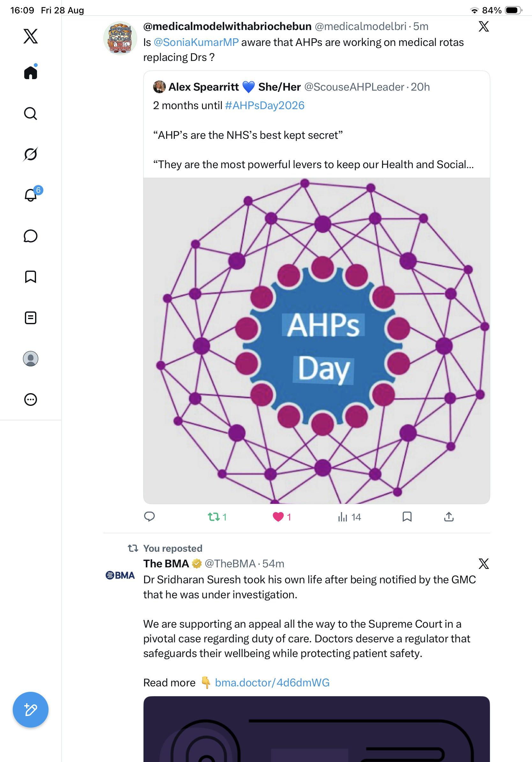532x762 pixels.
Task: Open Lists icon in sidebar
Action: point(31,317)
